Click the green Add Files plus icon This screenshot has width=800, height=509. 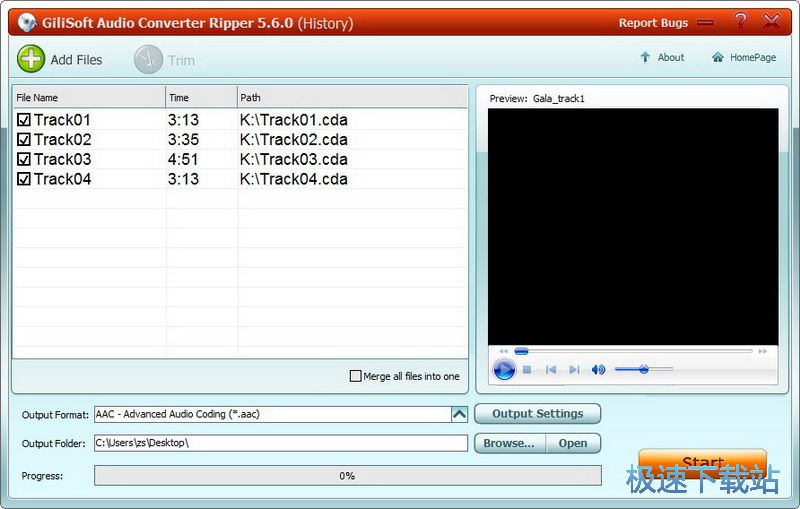tap(31, 59)
